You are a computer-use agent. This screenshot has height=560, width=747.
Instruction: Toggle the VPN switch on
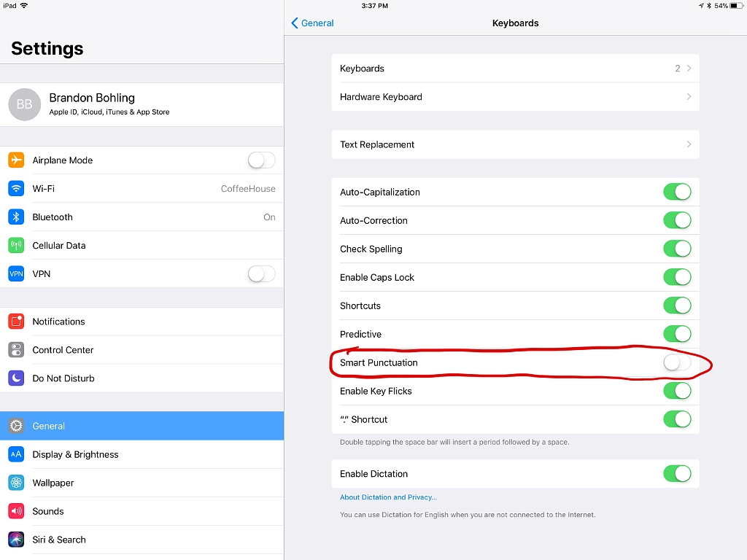coord(261,274)
